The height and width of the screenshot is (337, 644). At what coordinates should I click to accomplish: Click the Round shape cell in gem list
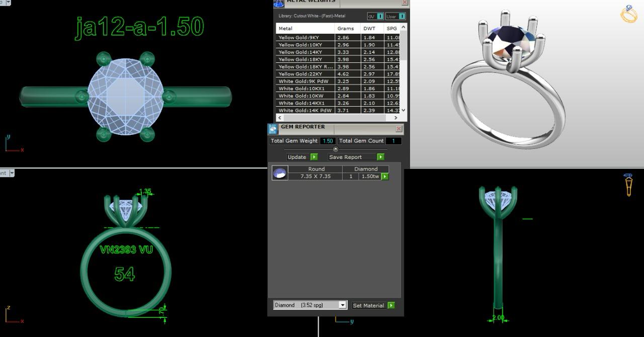point(316,169)
